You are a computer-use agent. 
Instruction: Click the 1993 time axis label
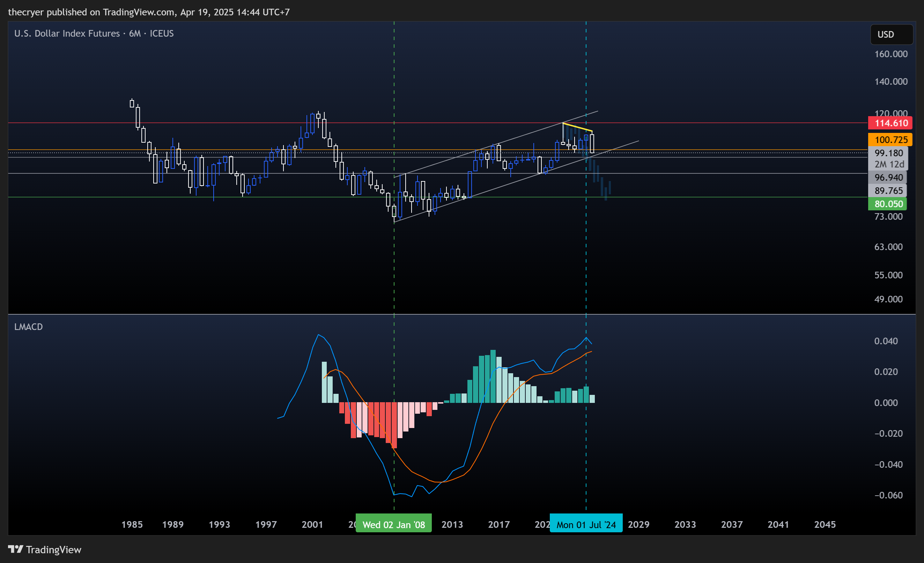(x=219, y=524)
